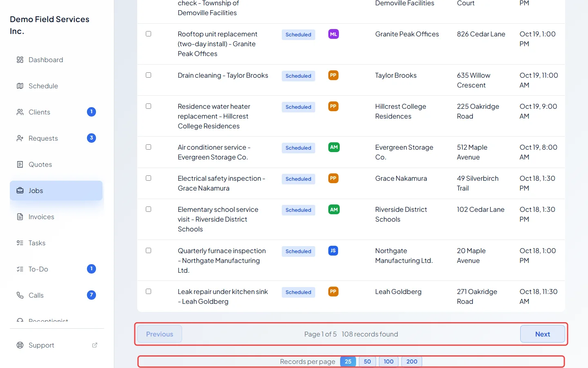Open job 'Drain cleaning - Taylor Brooks'
Image resolution: width=588 pixels, height=368 pixels.
tap(223, 75)
